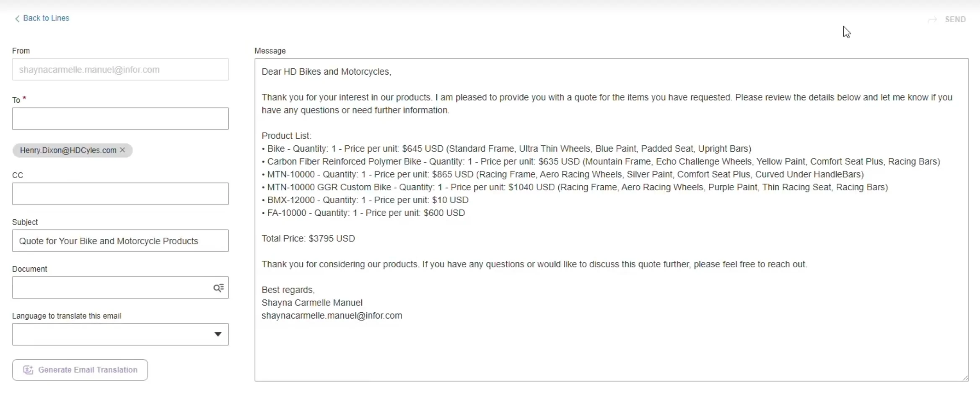The image size is (980, 399).
Task: Click inside the Document input field
Action: click(x=111, y=288)
